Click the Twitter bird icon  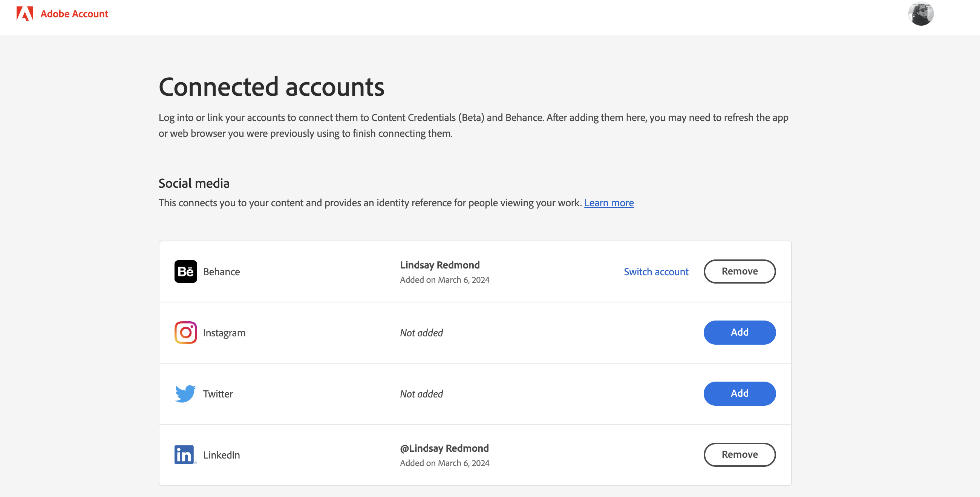pos(186,394)
